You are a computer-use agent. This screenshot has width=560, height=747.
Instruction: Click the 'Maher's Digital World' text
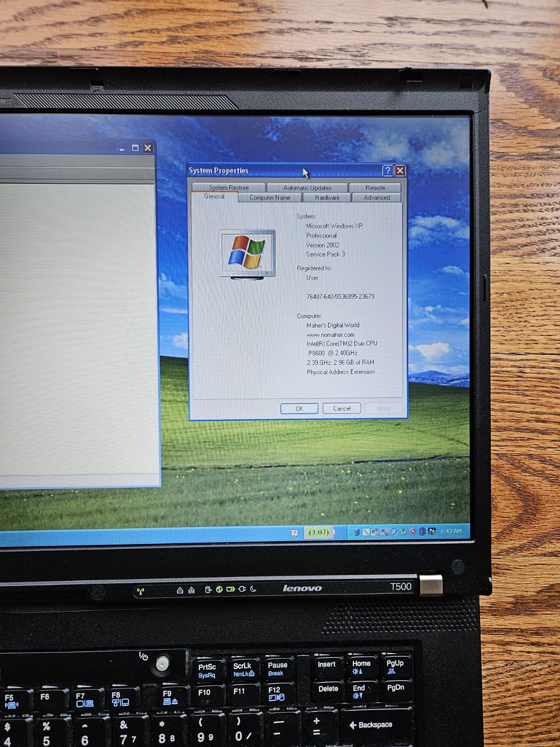pyautogui.click(x=333, y=325)
